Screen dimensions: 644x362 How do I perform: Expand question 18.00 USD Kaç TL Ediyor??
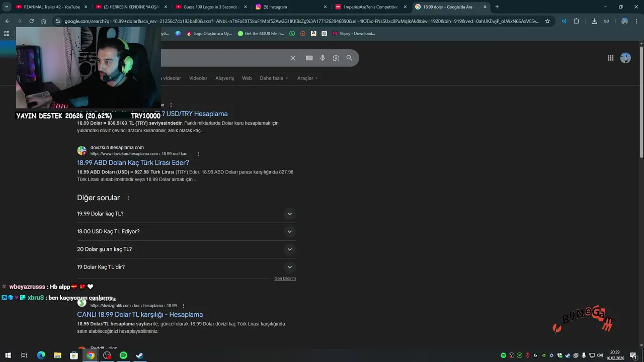pyautogui.click(x=186, y=231)
